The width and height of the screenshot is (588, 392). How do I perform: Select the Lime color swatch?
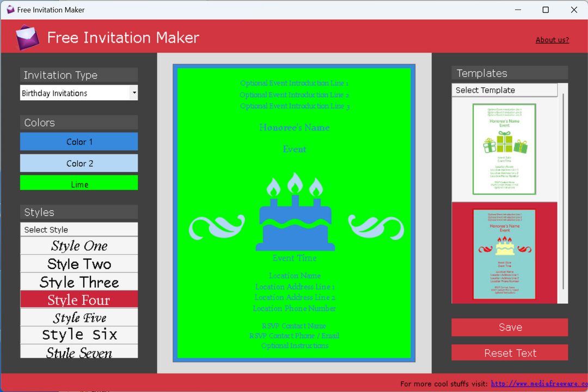(x=78, y=183)
